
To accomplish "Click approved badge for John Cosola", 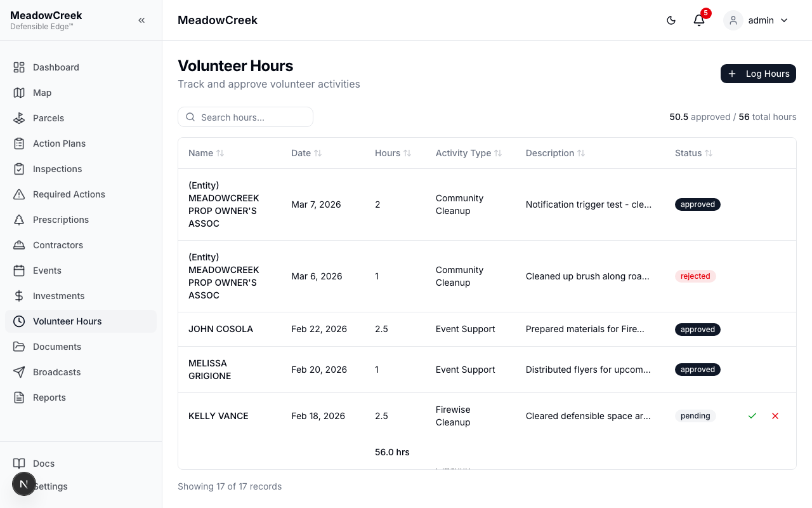I will 698,330.
